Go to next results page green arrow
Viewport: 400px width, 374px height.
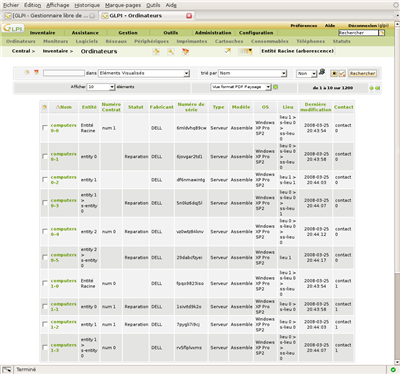tap(371, 88)
